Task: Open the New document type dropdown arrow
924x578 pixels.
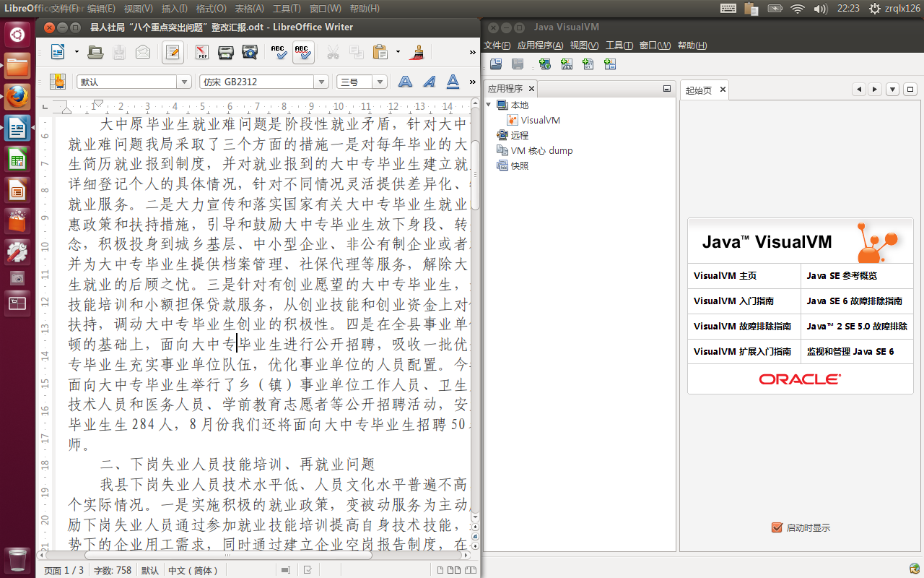Action: [75, 52]
